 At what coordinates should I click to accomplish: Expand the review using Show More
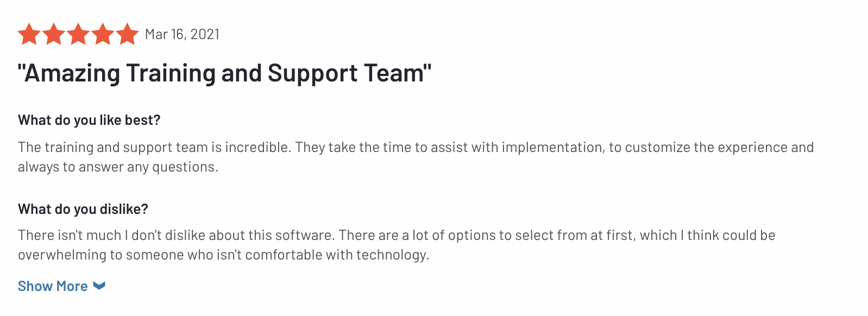tap(52, 286)
